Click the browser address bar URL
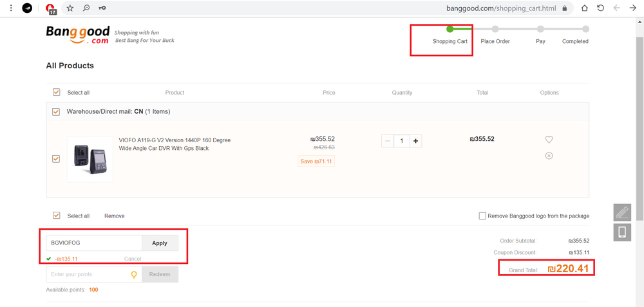644x307 pixels. pyautogui.click(x=501, y=8)
